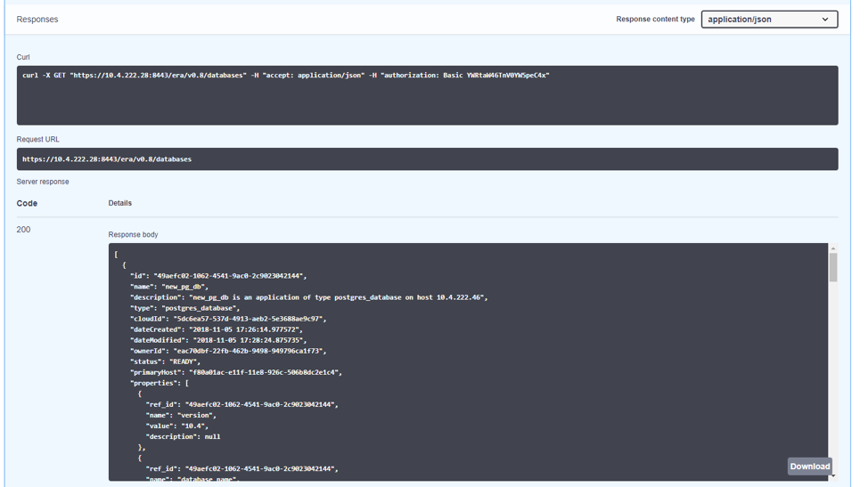Click the "cloudId" line in response
868x487 pixels.
coord(228,319)
